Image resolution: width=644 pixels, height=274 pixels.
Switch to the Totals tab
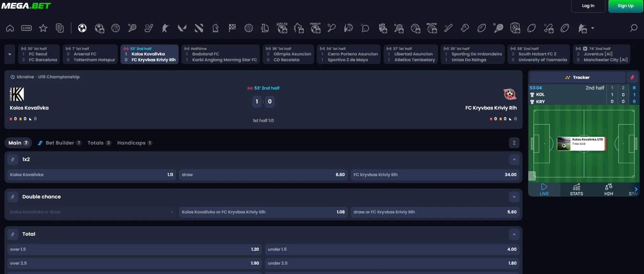click(x=99, y=143)
